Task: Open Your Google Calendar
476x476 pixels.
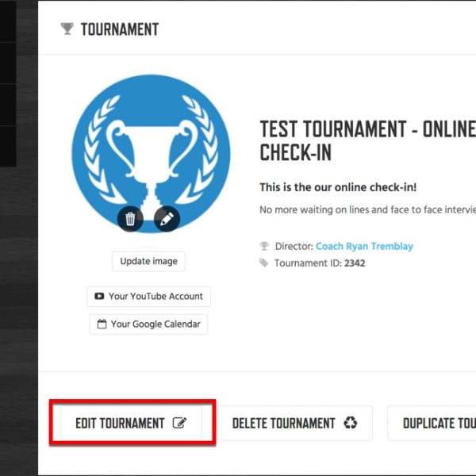Action: point(149,324)
